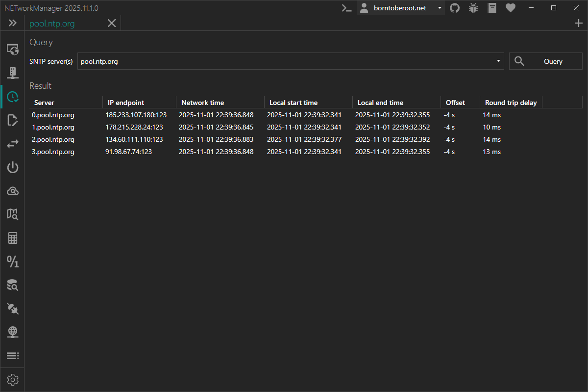Expand the sidebar navigation chevron

[x=12, y=23]
